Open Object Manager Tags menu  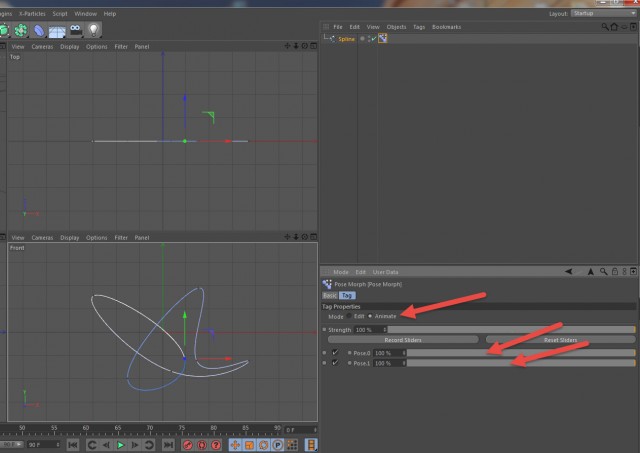tap(419, 27)
